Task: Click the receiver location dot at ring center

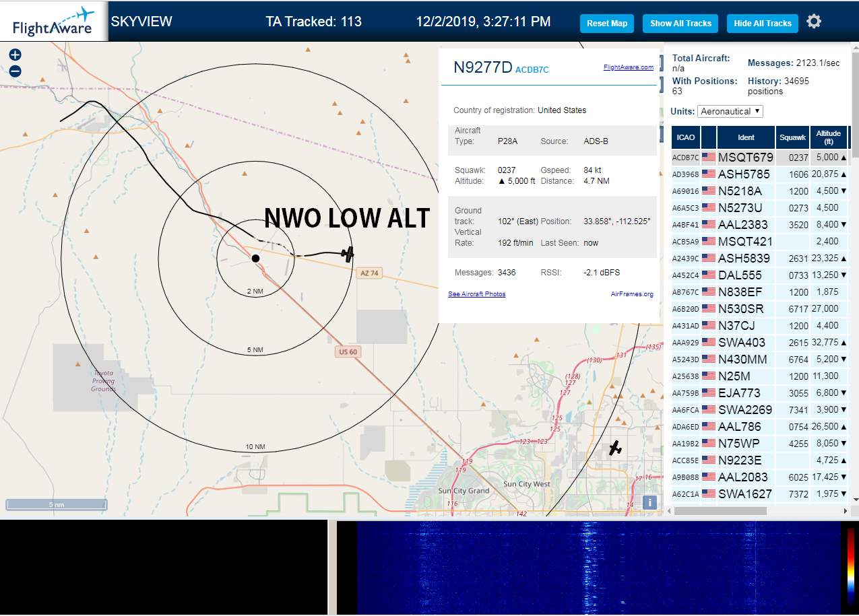Action: click(255, 258)
